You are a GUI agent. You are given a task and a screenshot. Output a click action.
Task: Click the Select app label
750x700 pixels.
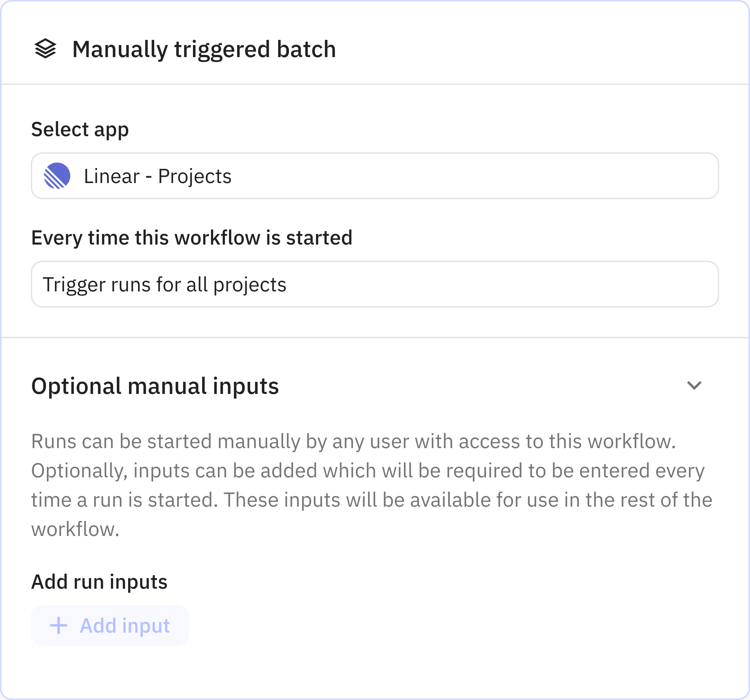80,129
